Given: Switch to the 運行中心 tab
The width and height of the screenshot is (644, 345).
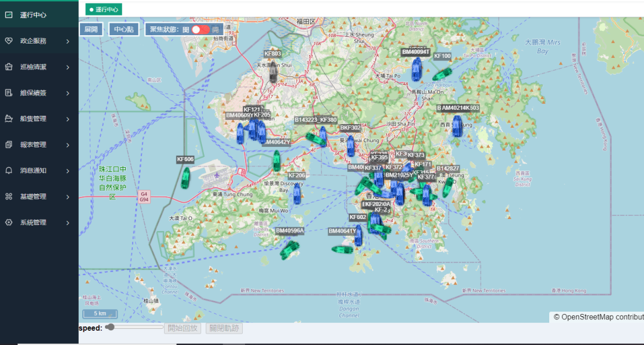Looking at the screenshot, I should point(104,9).
